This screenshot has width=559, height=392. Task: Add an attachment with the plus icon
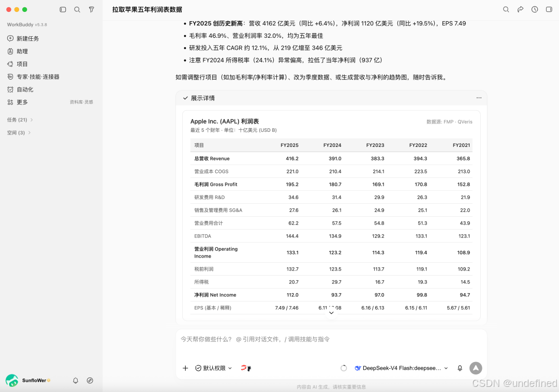[x=185, y=368]
